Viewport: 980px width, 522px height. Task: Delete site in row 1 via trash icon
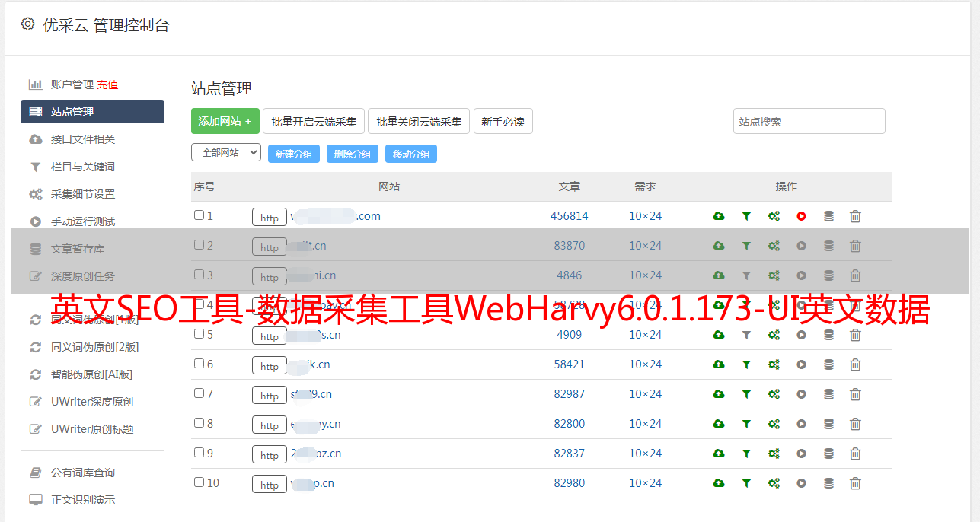click(855, 216)
